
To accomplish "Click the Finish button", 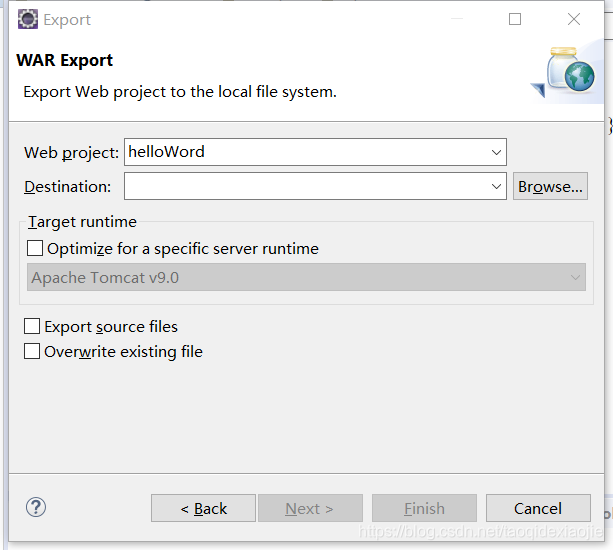I will tap(424, 508).
